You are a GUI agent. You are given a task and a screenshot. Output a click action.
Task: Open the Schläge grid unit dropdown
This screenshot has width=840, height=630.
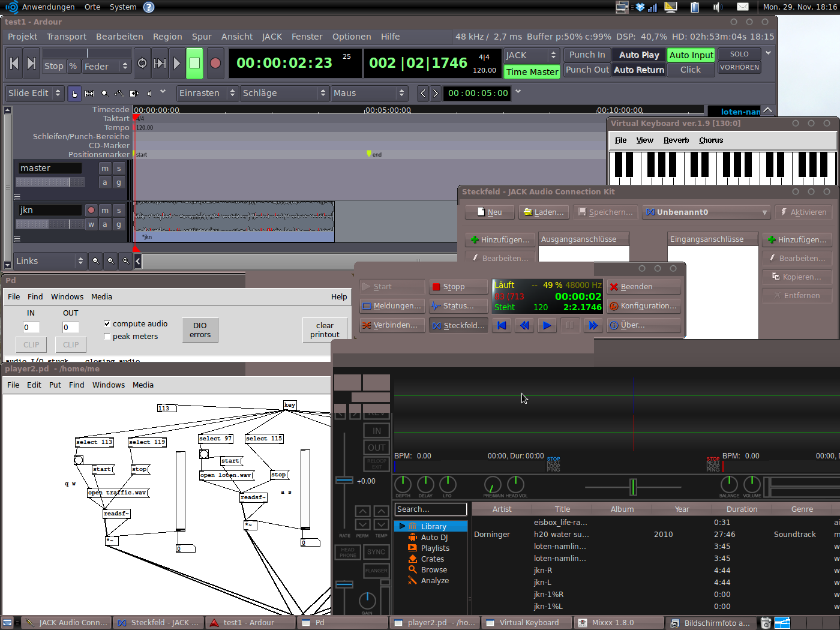pyautogui.click(x=285, y=93)
